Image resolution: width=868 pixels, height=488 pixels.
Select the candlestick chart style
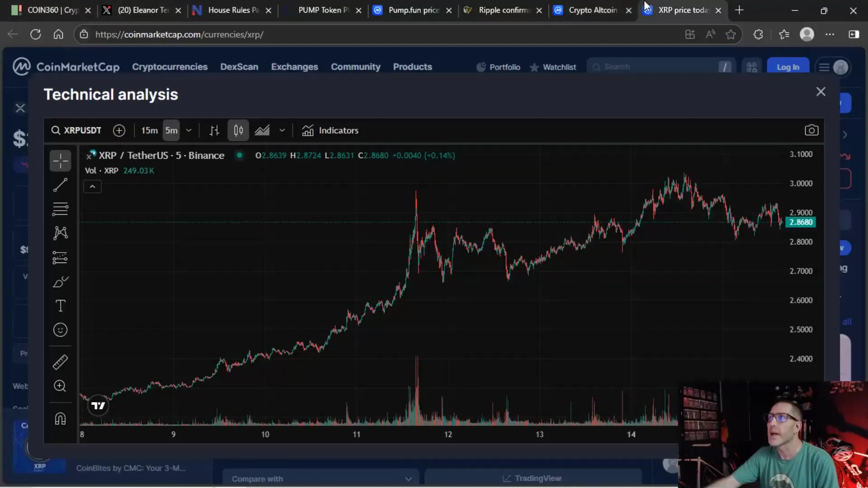[238, 131]
